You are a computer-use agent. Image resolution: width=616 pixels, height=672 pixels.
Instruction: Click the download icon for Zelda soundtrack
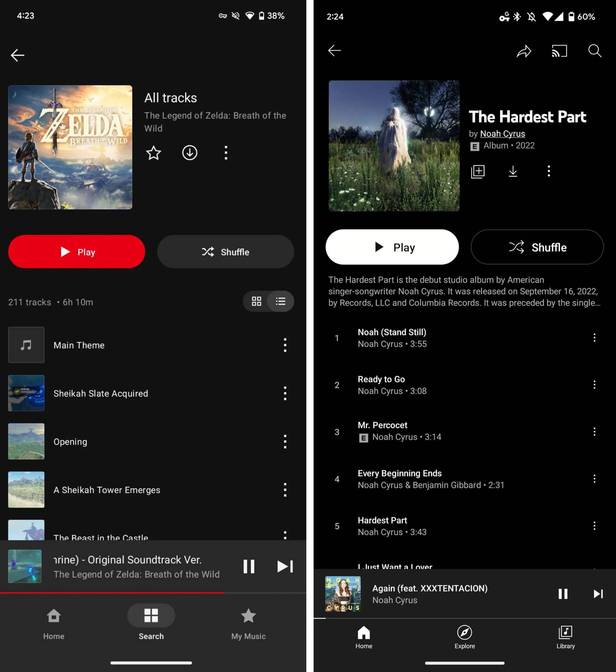pyautogui.click(x=189, y=153)
